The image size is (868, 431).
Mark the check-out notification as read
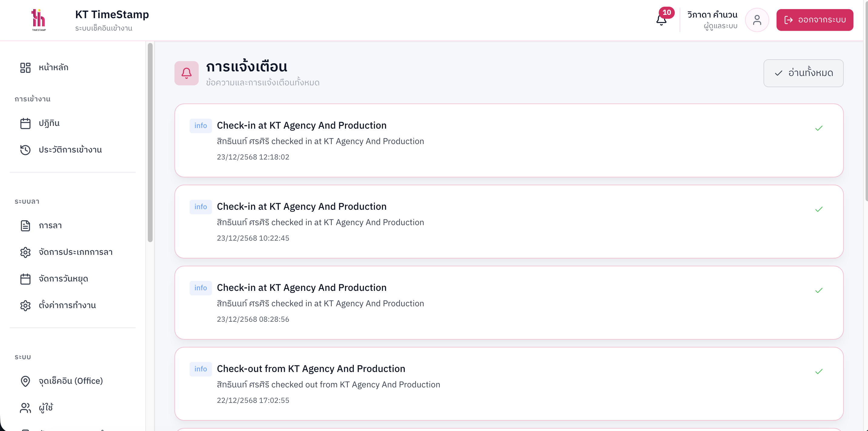click(x=819, y=371)
